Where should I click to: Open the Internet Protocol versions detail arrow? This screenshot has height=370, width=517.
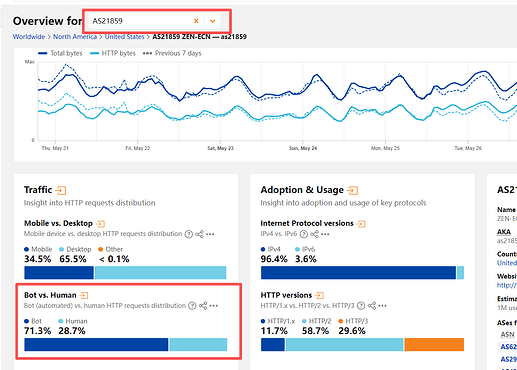point(361,224)
